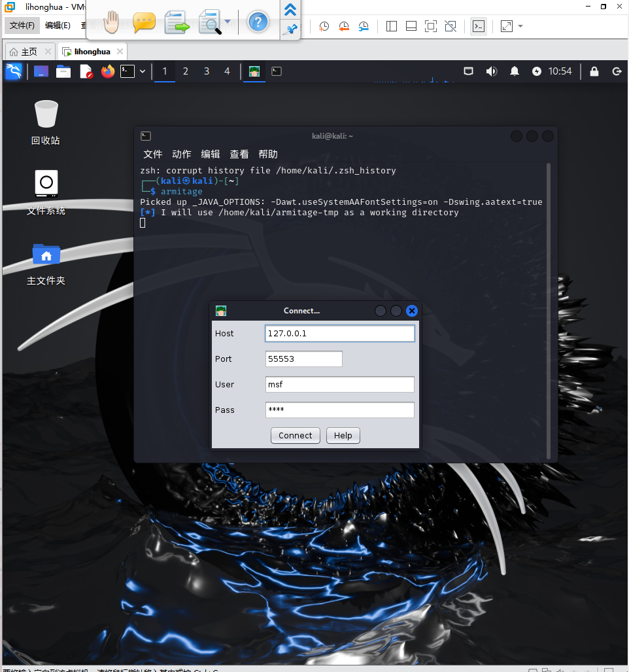Open the 文件系统 desktop icon
Image resolution: width=629 pixels, height=672 pixels.
coord(46,192)
